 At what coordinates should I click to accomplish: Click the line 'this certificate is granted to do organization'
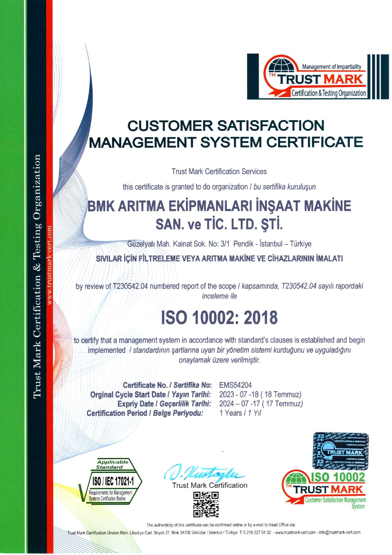click(x=185, y=187)
